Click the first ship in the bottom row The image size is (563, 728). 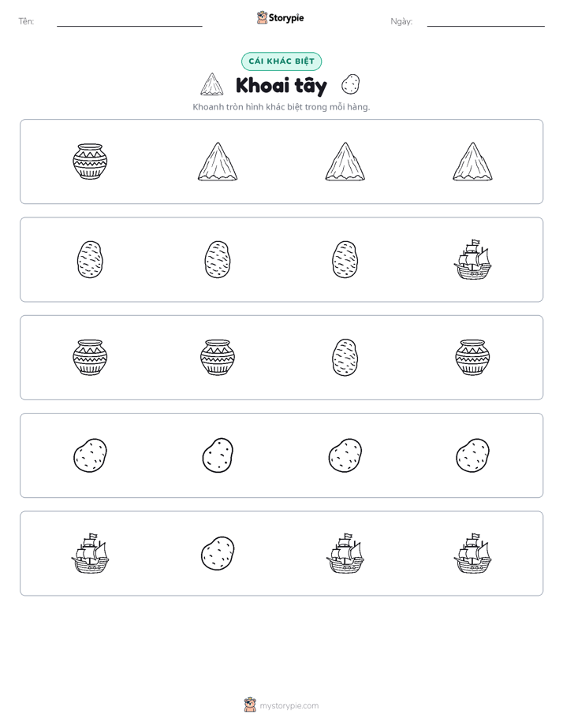click(x=90, y=553)
